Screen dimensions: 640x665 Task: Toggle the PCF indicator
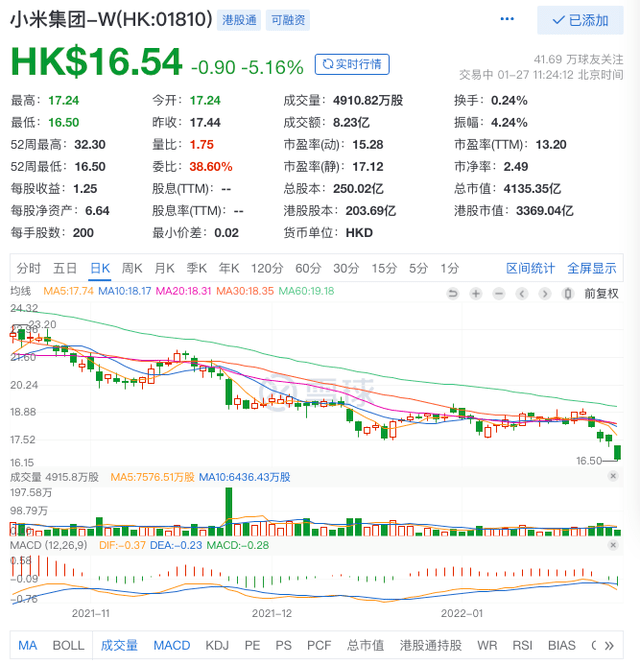point(319,645)
